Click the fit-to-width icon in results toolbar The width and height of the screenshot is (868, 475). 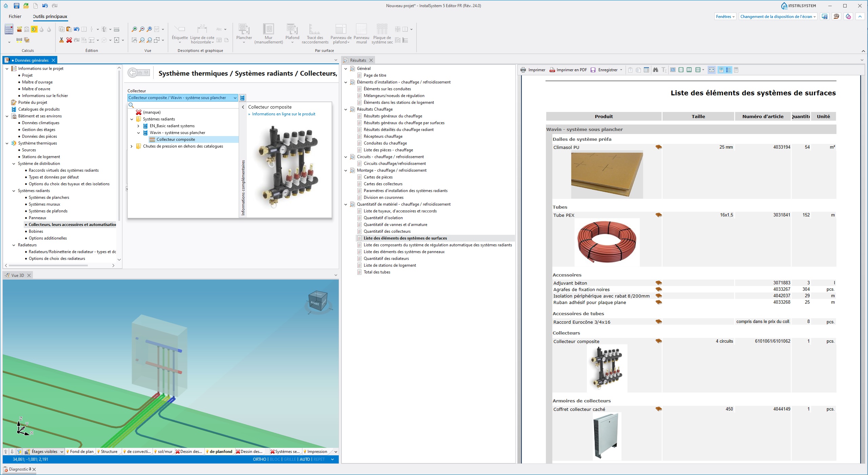(711, 70)
